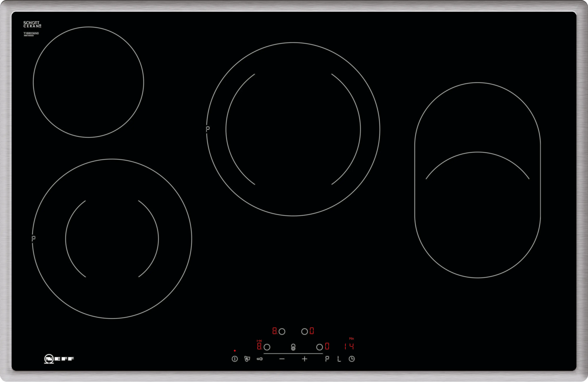Screen dimensions: 588x382
Task: Tap the NEFF logo
Action: pos(59,359)
